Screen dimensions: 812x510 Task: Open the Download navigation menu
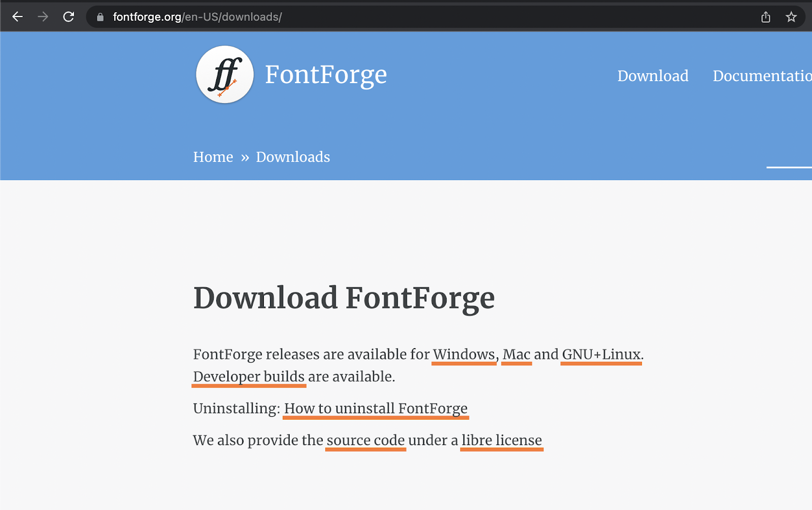pyautogui.click(x=653, y=76)
